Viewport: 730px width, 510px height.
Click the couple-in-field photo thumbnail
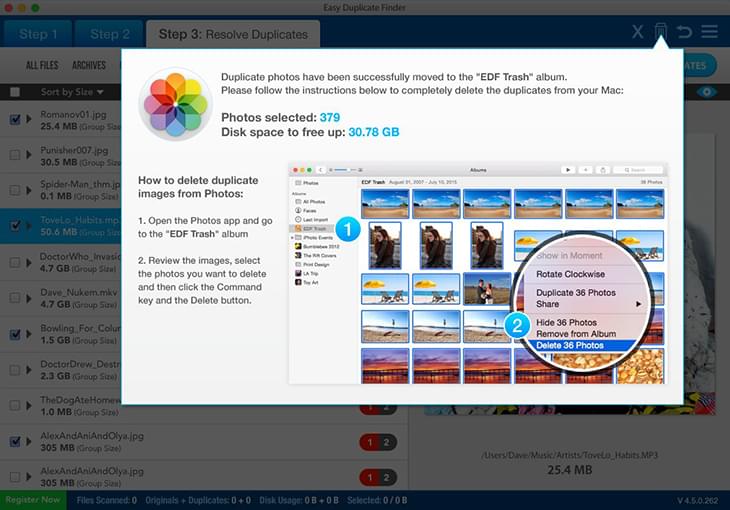[487, 288]
